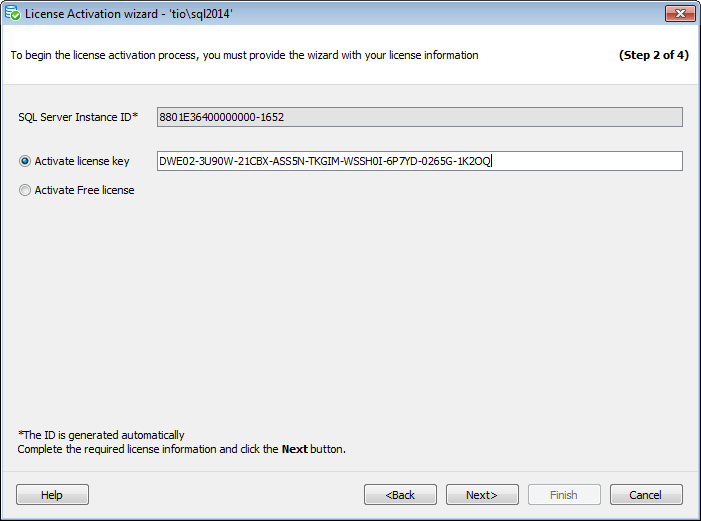Focus the license key text field
Screen dimensions: 701x521
point(419,161)
